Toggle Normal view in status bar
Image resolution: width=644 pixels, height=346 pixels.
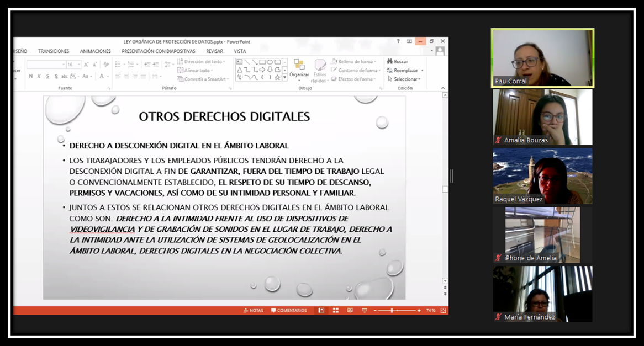click(321, 311)
